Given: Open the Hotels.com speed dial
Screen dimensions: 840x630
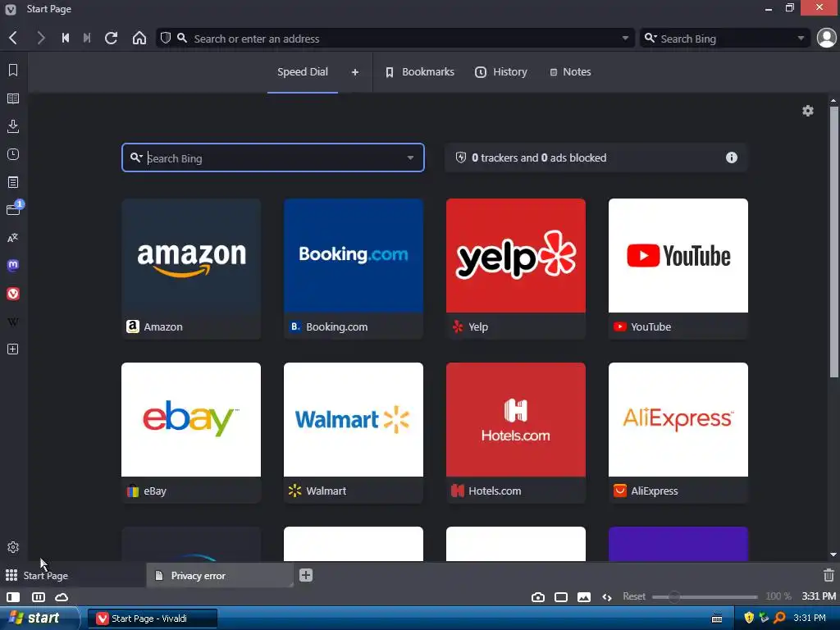Looking at the screenshot, I should point(516,433).
